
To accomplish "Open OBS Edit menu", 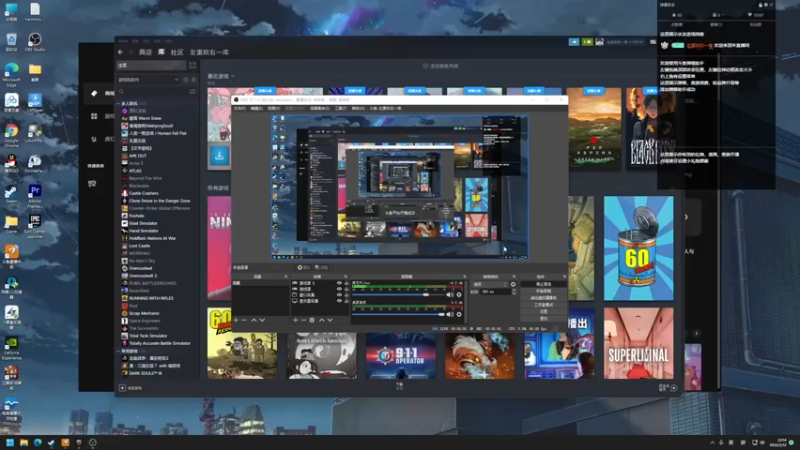I will (x=256, y=108).
